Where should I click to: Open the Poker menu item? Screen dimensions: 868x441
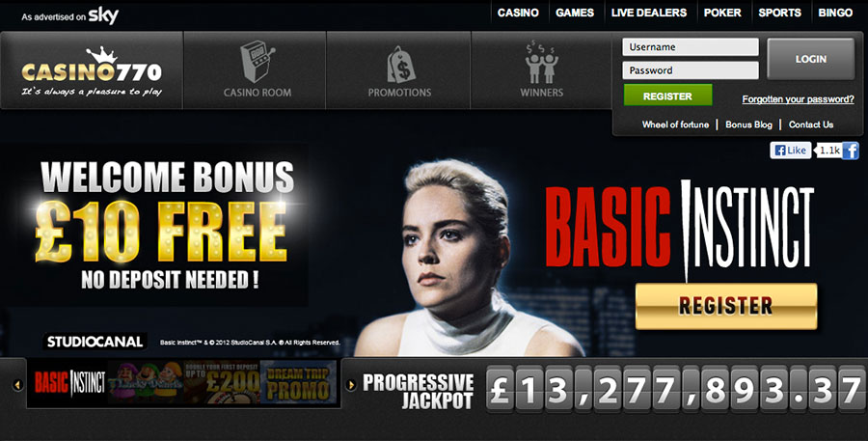(722, 13)
